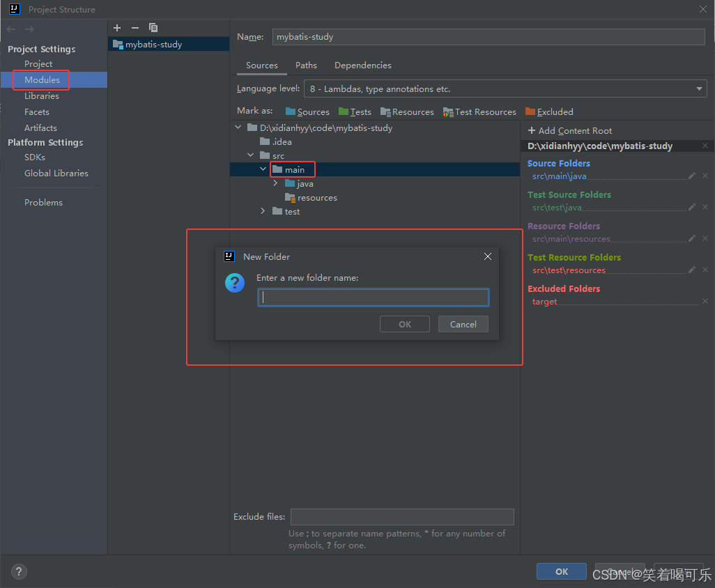Click the excluded target link

(x=544, y=302)
